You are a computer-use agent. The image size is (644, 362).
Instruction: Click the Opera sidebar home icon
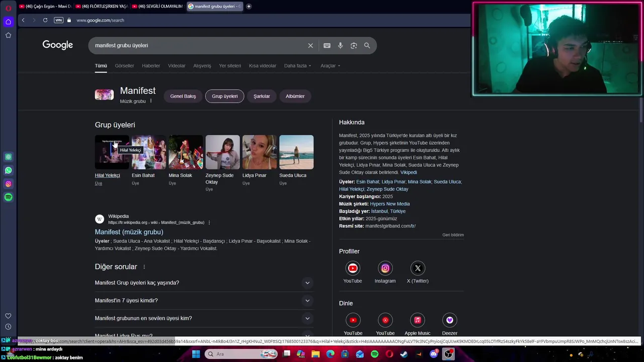pos(8,22)
